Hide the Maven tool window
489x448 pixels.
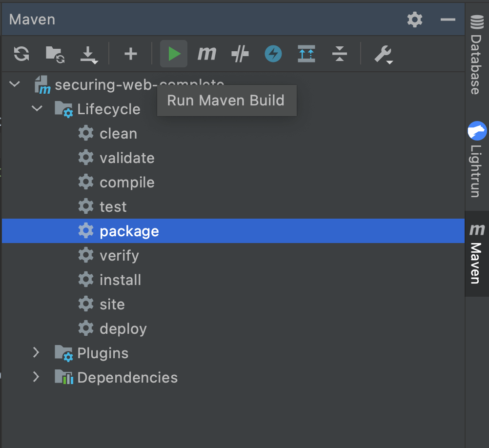coord(448,20)
